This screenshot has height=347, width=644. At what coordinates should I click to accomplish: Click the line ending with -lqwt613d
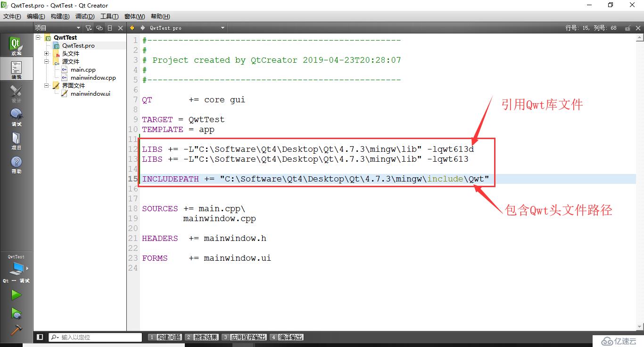click(308, 149)
